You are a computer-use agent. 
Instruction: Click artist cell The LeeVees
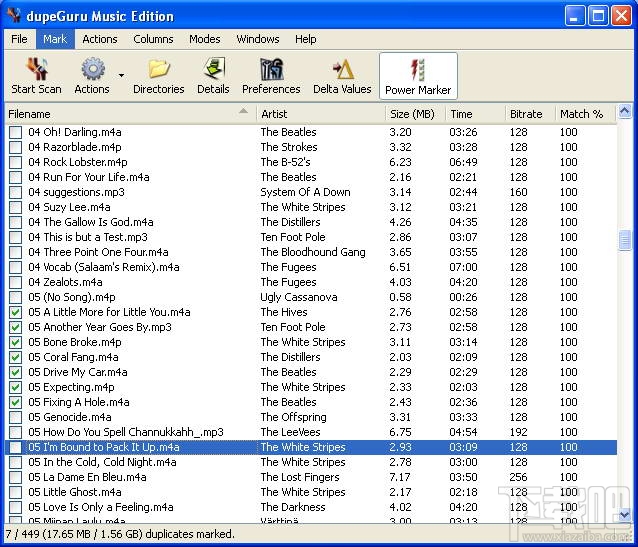(x=291, y=432)
